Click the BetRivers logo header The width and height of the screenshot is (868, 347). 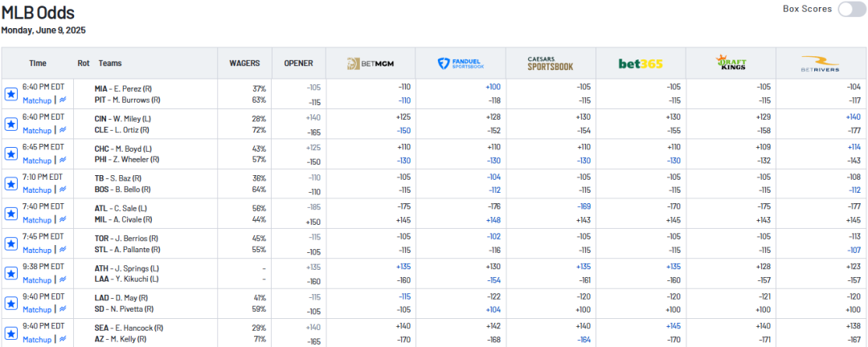point(821,63)
